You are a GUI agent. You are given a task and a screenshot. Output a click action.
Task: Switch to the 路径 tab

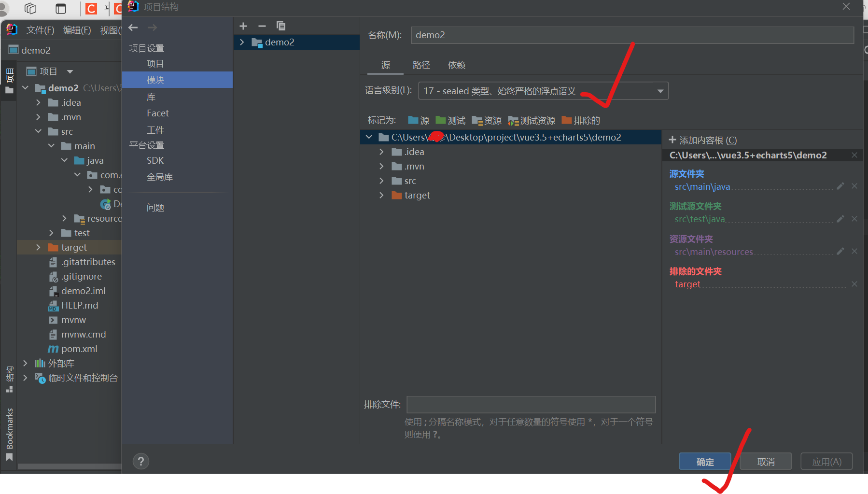coord(421,65)
